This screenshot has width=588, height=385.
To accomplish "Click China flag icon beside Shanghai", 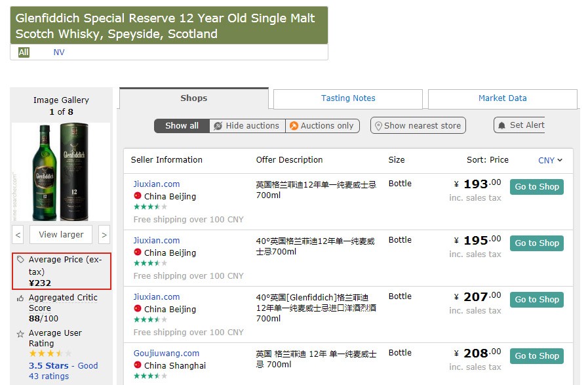I will (138, 365).
